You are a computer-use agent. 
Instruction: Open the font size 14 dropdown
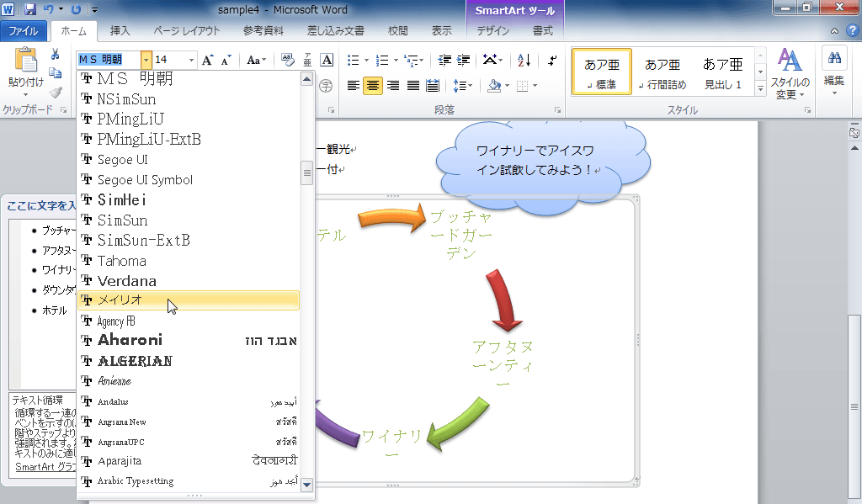tap(191, 60)
